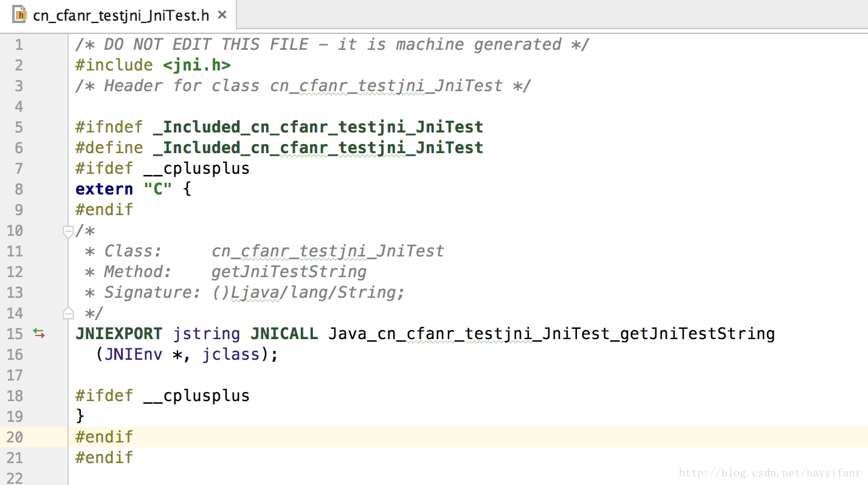Screen dimensions: 868x485
Task: Click the highlighted #endif on line 20
Action: (104, 437)
